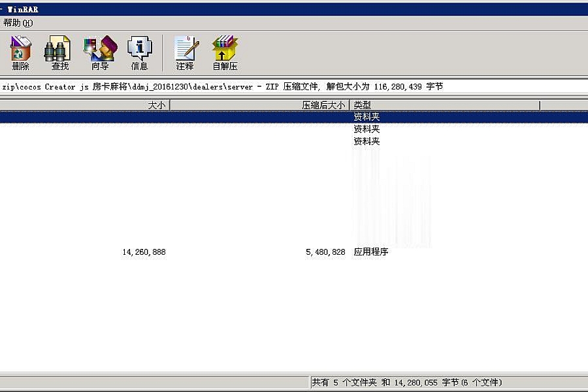The image size is (588, 392).
Task: Sort by Type (类型) column header
Action: (445, 105)
